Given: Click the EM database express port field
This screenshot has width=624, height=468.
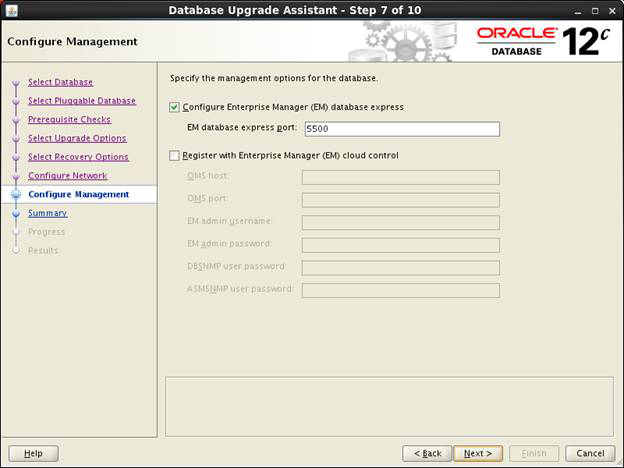Looking at the screenshot, I should (402, 129).
